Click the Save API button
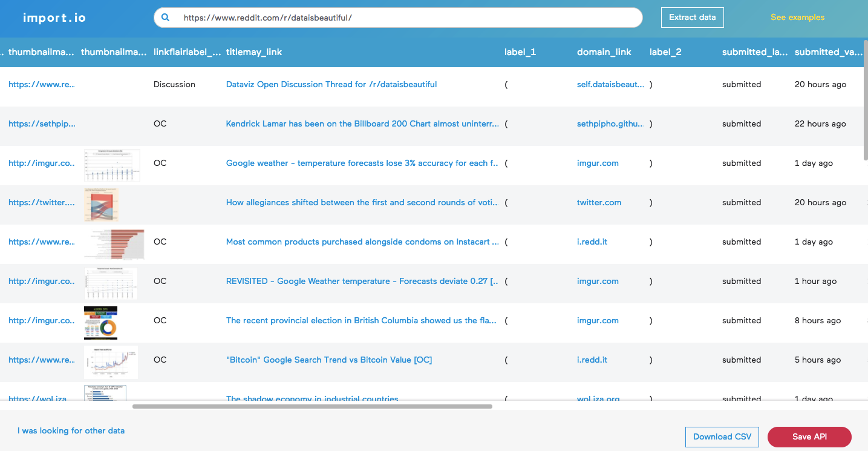 coord(809,436)
